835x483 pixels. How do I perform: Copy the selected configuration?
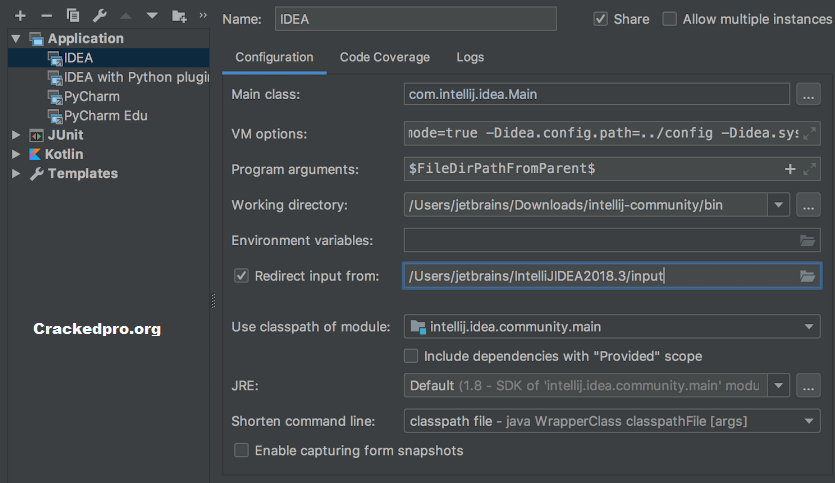(x=73, y=16)
